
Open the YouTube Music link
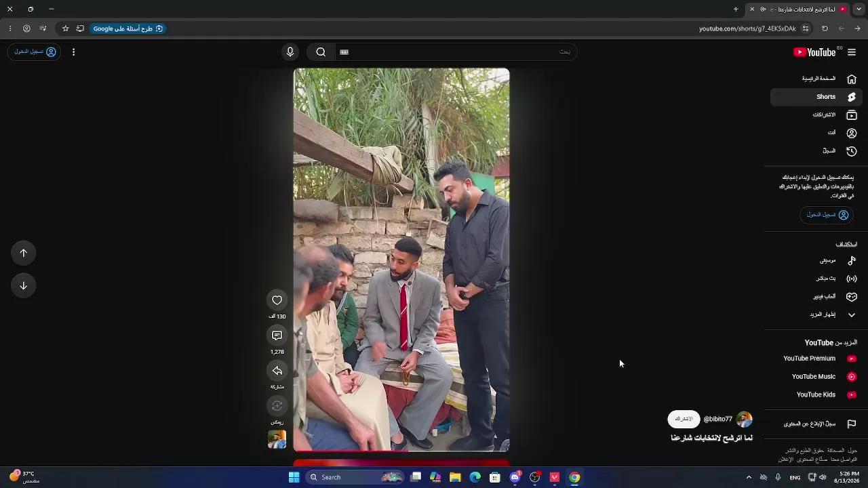pos(816,377)
